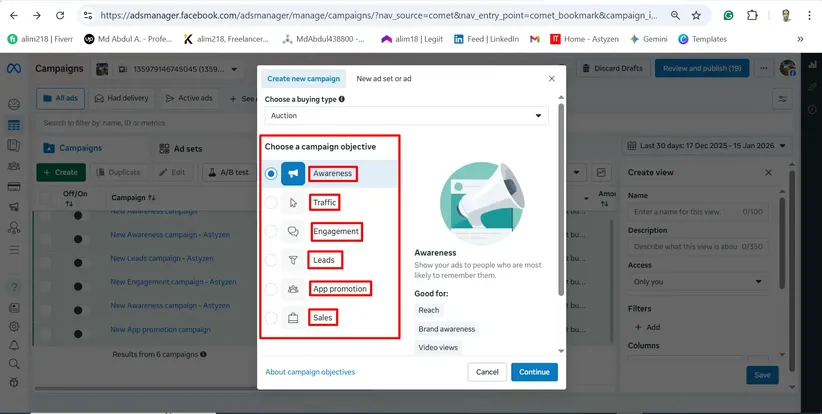Open About campaign objectives link
The height and width of the screenshot is (414, 822).
click(310, 372)
